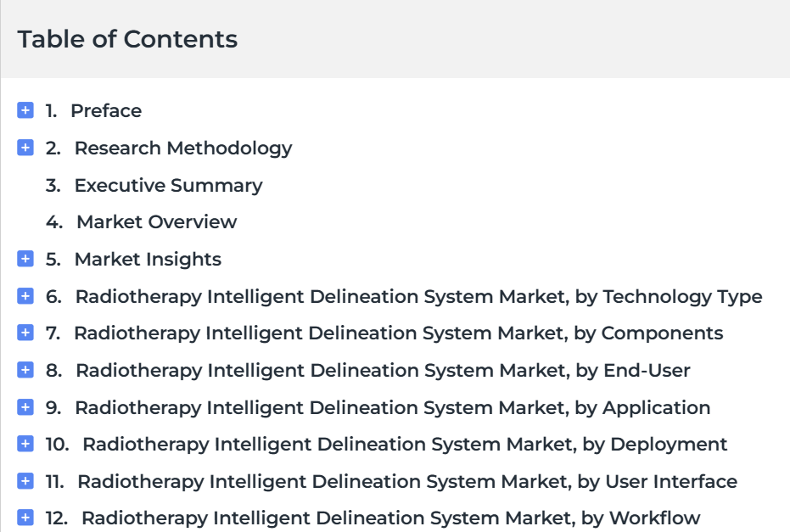
Task: Open chapter 12 by Workflow text
Action: (x=391, y=518)
